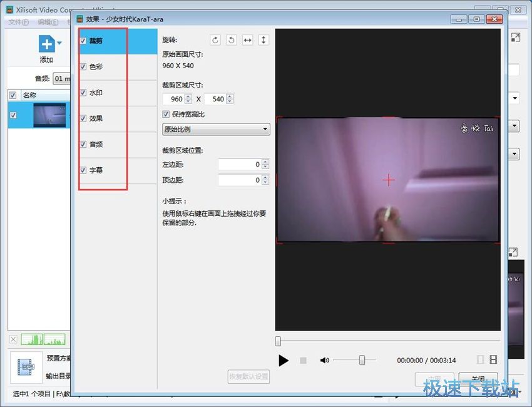
Task: Open the 原始比例 aspect ratio dropdown
Action: 216,130
